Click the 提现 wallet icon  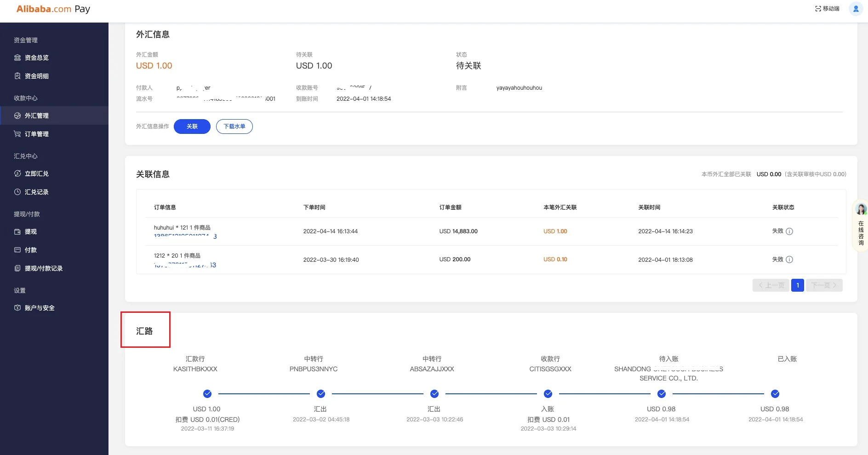(x=17, y=231)
